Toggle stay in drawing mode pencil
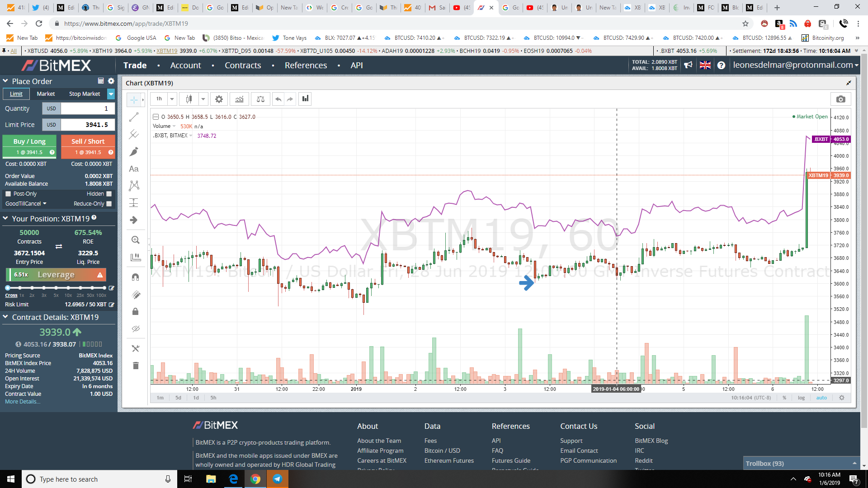The image size is (868, 488). click(135, 295)
